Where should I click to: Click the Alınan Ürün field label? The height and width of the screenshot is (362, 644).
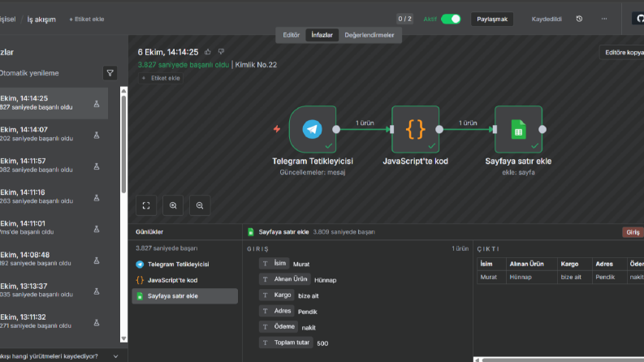[x=284, y=279]
